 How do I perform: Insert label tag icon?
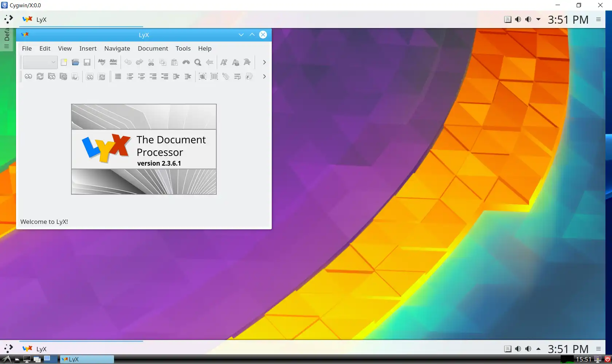(x=226, y=76)
